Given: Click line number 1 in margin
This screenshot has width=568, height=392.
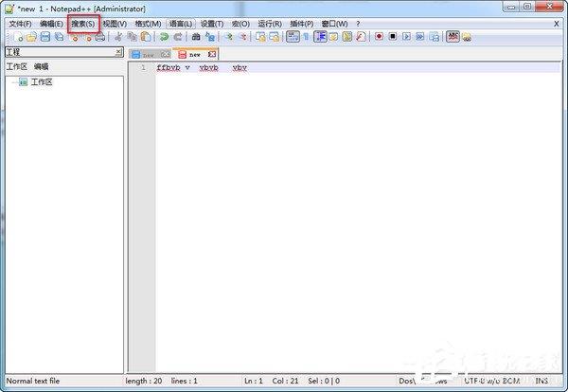Looking at the screenshot, I should click(x=144, y=68).
